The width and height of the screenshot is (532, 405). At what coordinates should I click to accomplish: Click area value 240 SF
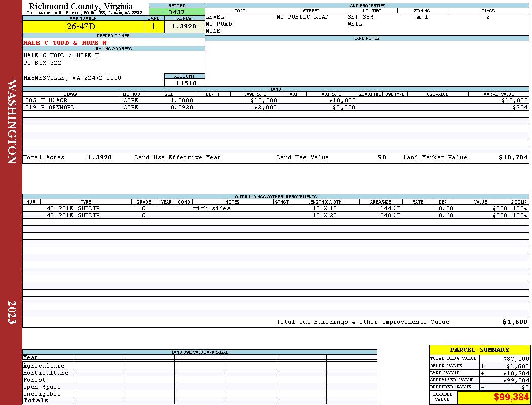[390, 216]
